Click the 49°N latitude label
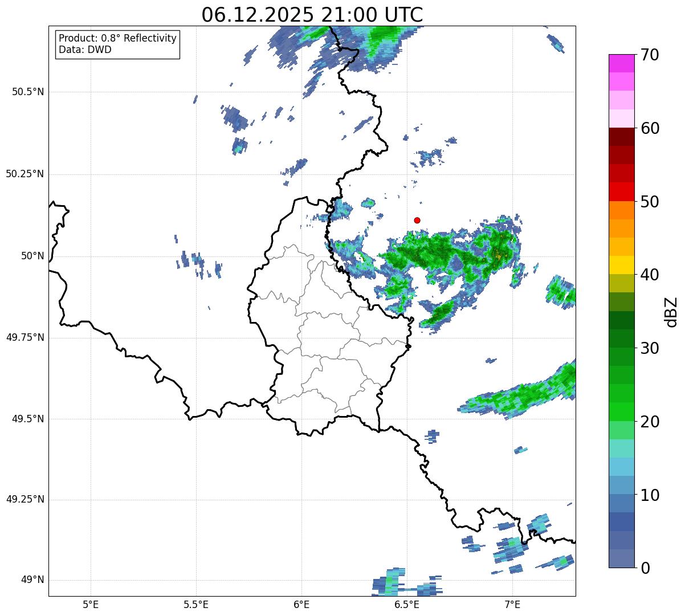This screenshot has height=616, width=685. pos(32,580)
